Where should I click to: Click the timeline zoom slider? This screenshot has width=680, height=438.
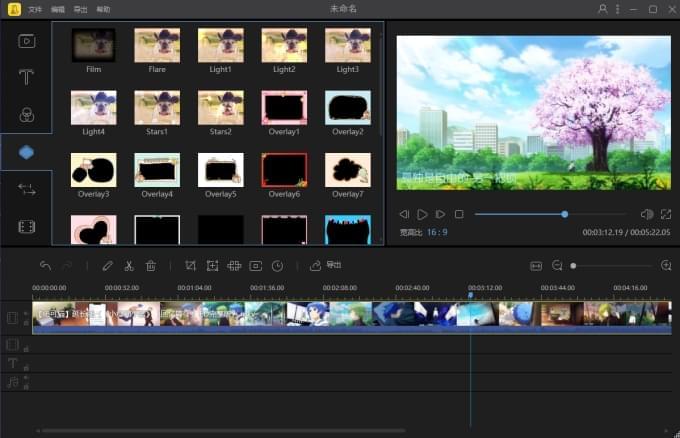coord(611,265)
